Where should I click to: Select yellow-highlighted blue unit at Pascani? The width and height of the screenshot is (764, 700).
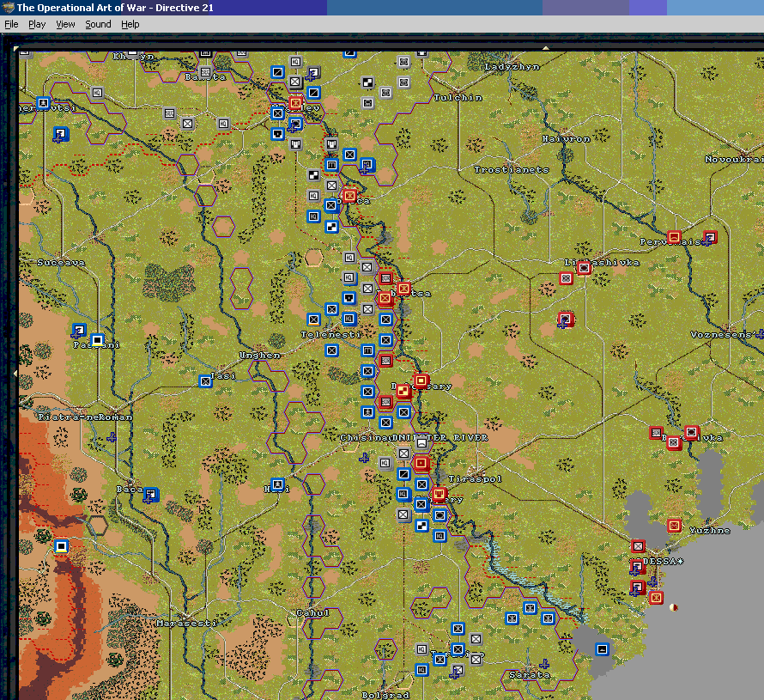(x=98, y=340)
